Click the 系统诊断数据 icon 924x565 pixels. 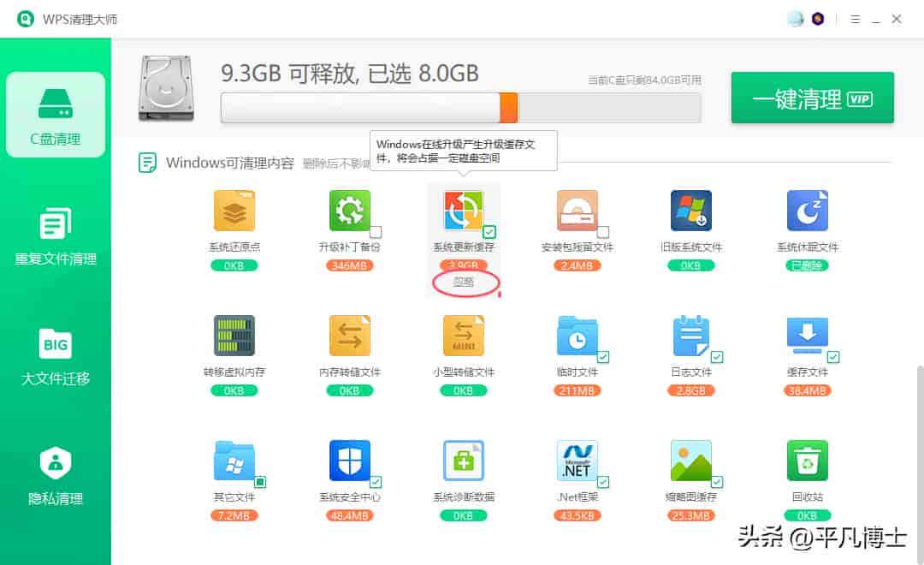coord(463,461)
